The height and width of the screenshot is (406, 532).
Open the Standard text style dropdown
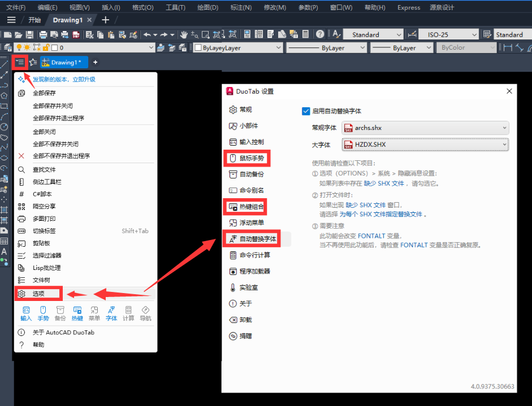click(x=373, y=34)
